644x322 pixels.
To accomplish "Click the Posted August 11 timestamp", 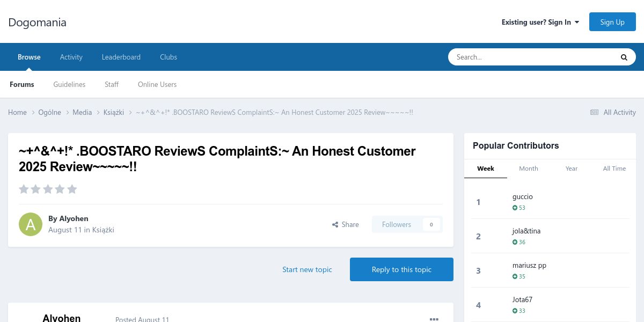I will click(x=142, y=319).
